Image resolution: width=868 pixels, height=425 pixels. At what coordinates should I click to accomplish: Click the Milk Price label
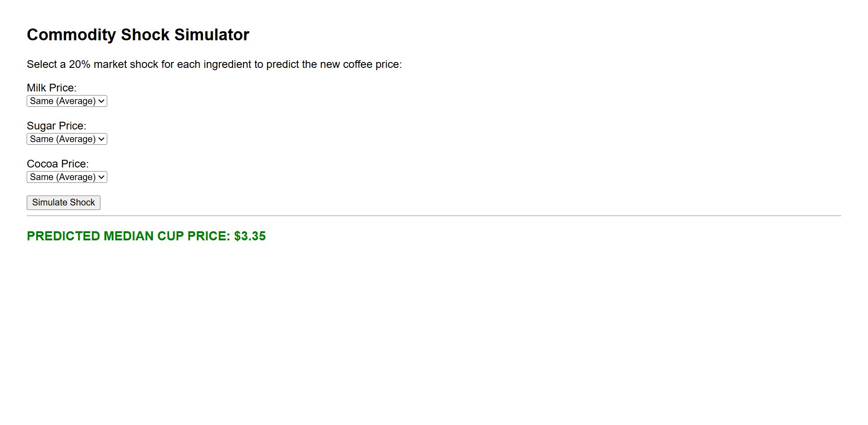coord(52,88)
